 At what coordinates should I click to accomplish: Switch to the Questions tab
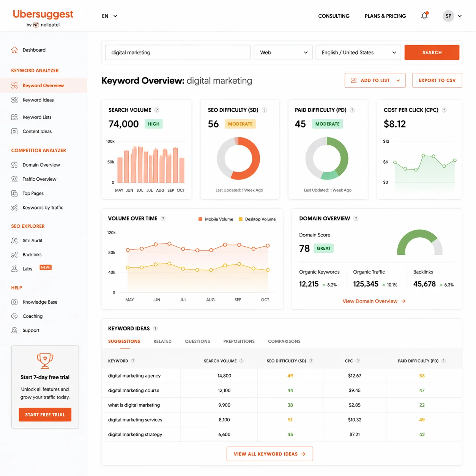[197, 341]
